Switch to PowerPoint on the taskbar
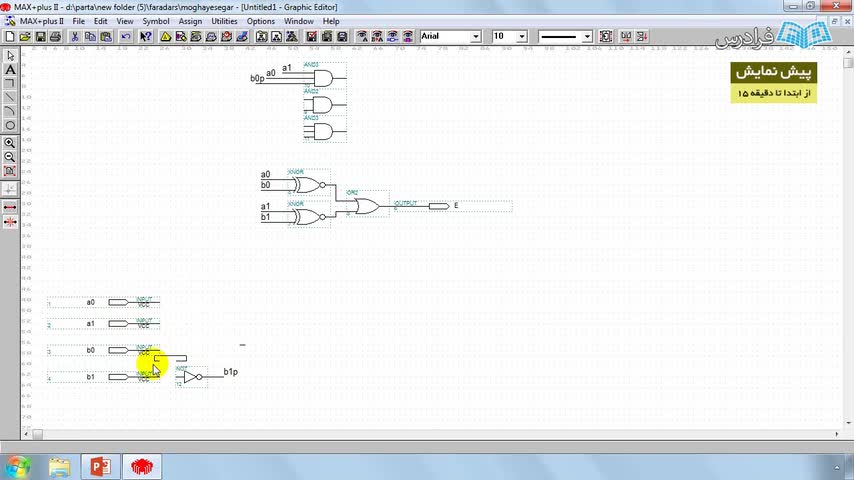 tap(100, 467)
